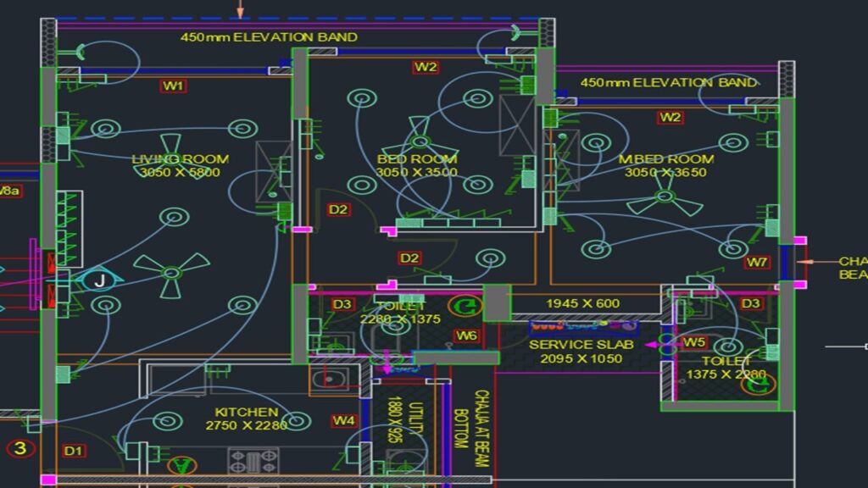868x488 pixels.
Task: Click the W4 window tag
Action: [x=343, y=420]
